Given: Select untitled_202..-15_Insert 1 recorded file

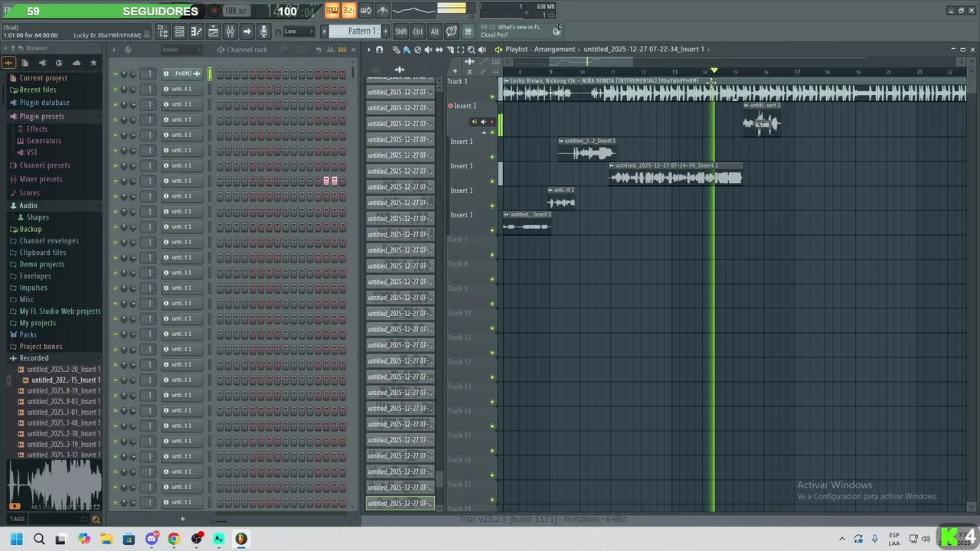Looking at the screenshot, I should pyautogui.click(x=65, y=380).
